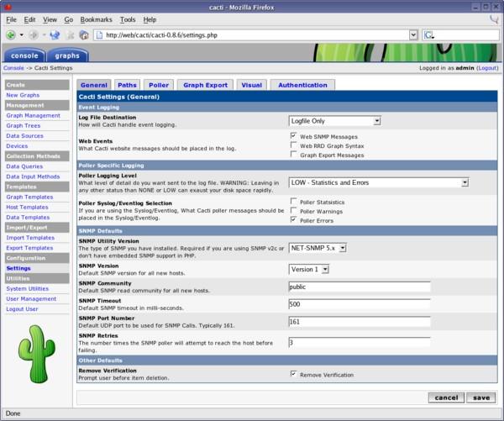Switch to the console tab
Screen dimensions: 504x421
tap(24, 55)
